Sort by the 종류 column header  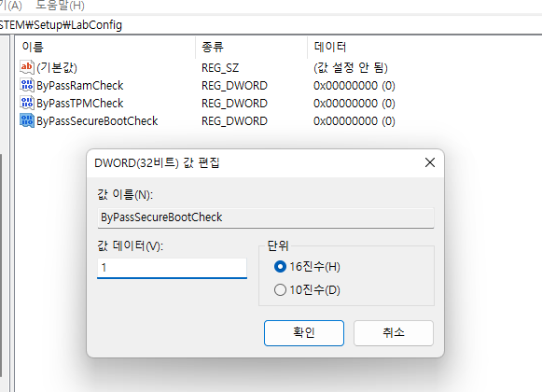pos(213,47)
